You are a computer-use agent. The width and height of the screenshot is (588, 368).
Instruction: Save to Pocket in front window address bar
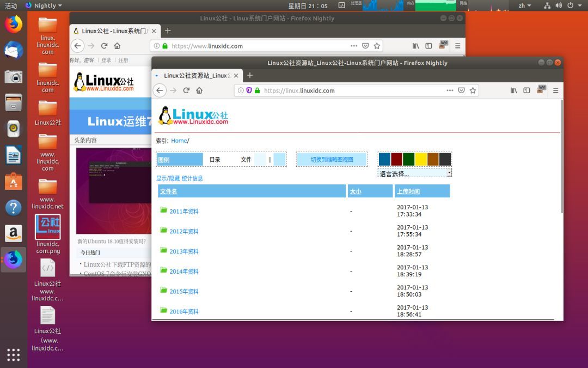[462, 91]
